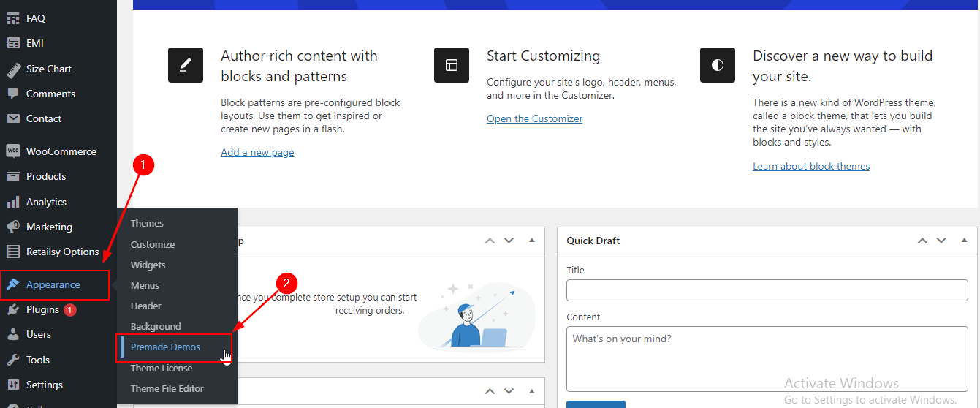Click the Users person icon

(13, 334)
